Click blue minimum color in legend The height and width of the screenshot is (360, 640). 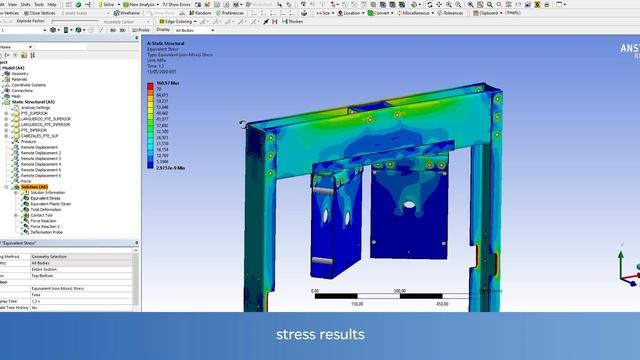[150, 165]
